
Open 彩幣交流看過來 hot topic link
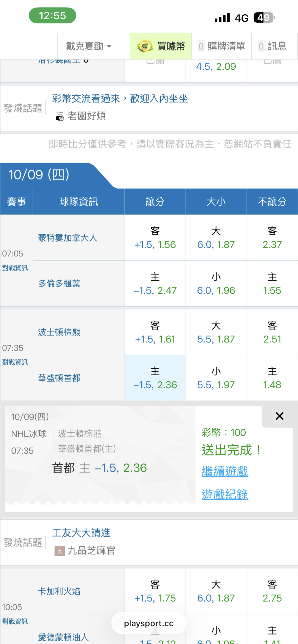(120, 98)
